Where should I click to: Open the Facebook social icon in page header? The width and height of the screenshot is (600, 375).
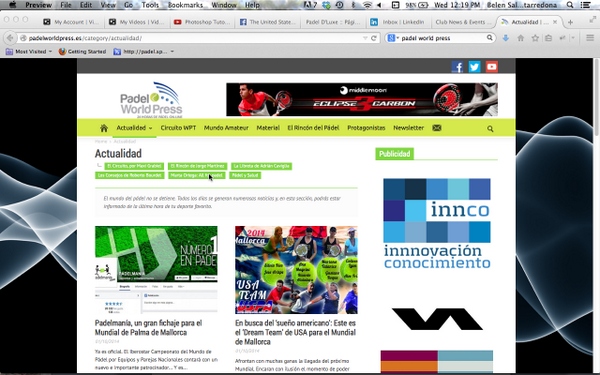457,67
